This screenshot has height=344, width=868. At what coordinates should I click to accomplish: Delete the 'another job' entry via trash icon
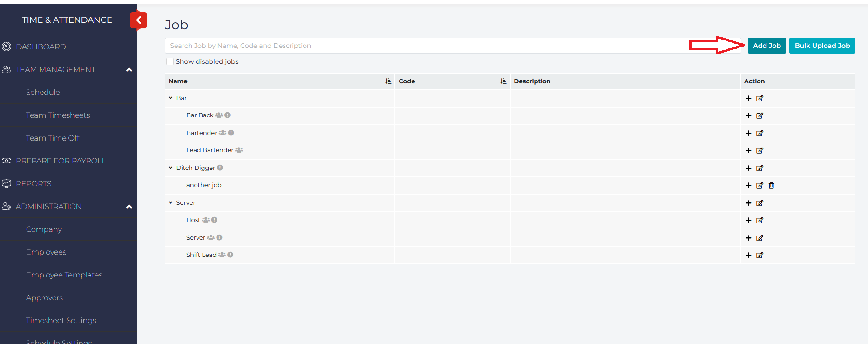[771, 185]
